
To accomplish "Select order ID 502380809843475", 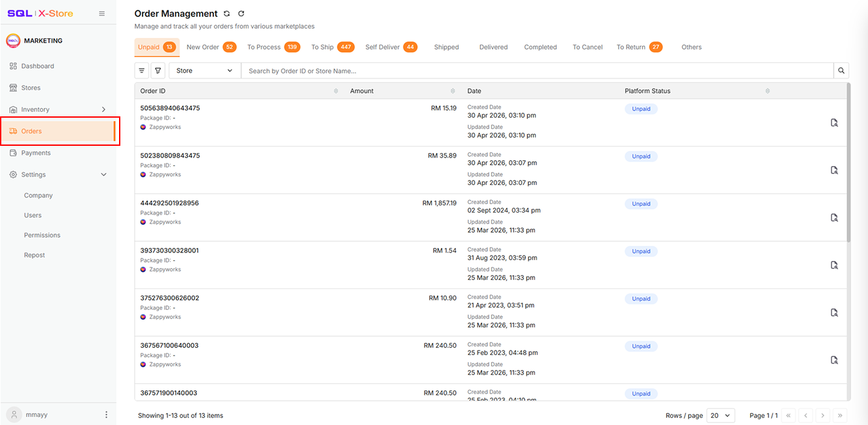I will coord(170,156).
